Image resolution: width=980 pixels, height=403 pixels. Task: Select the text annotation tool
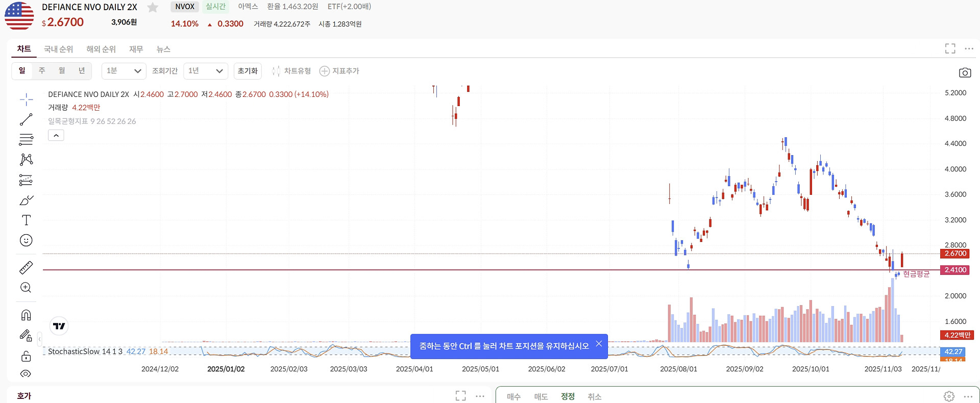26,220
